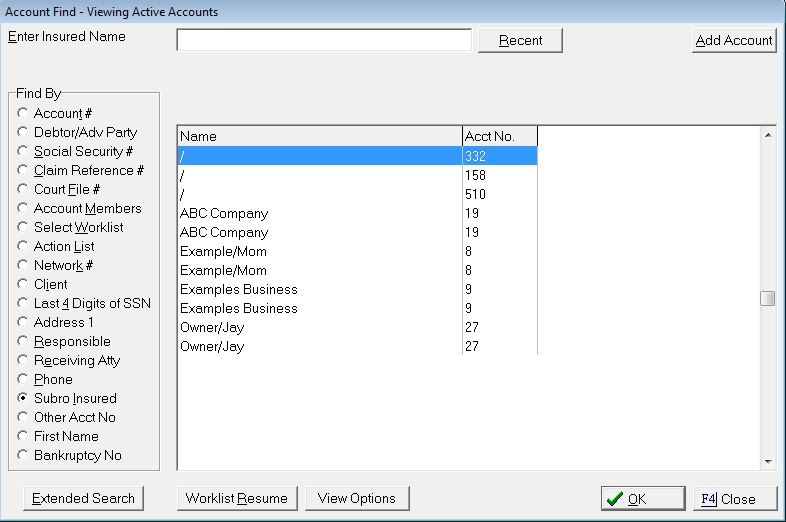786x522 pixels.
Task: Click Worklist Resume button
Action: coord(236,498)
